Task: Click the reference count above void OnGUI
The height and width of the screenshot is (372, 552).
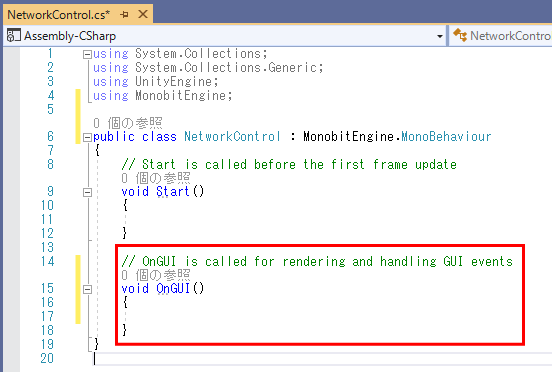Action: point(156,275)
